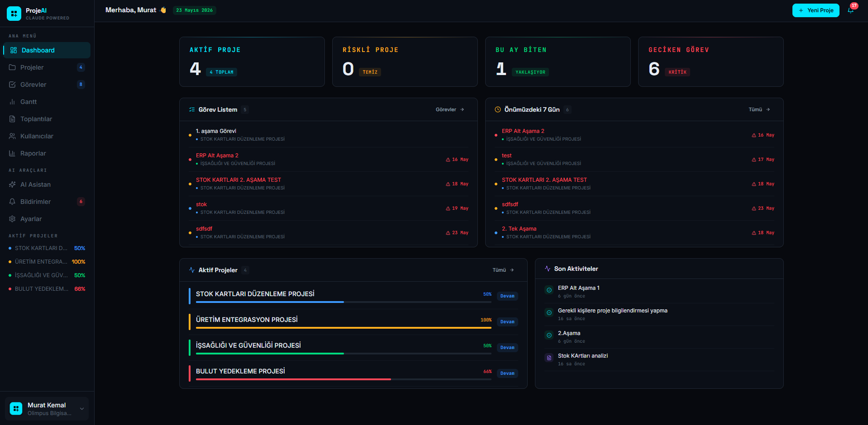Open Tümü link in Önümüzdeki 7 Gün
Image resolution: width=868 pixels, height=425 pixels.
coord(759,109)
